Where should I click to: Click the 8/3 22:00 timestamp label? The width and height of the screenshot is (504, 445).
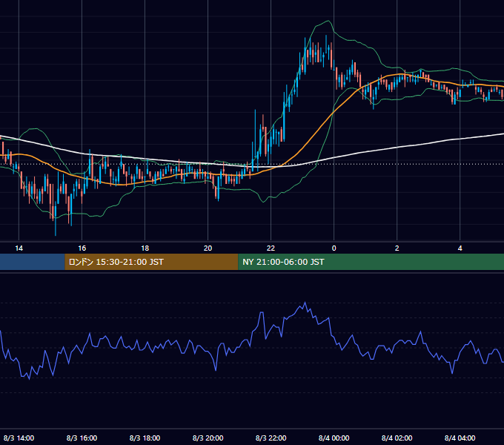(271, 438)
